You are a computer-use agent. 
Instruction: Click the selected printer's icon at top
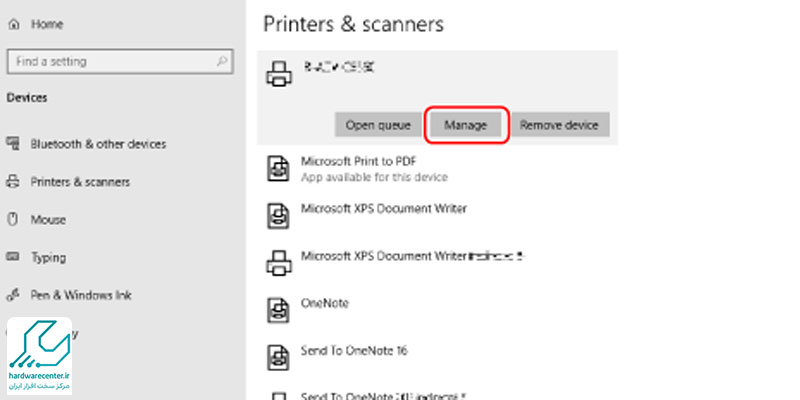click(x=279, y=74)
